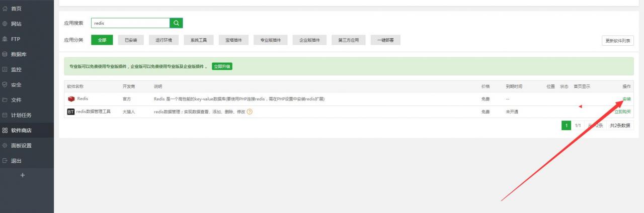Screen dimensions: 644x213
Task: Click the question mark help icon
Action: [250, 112]
